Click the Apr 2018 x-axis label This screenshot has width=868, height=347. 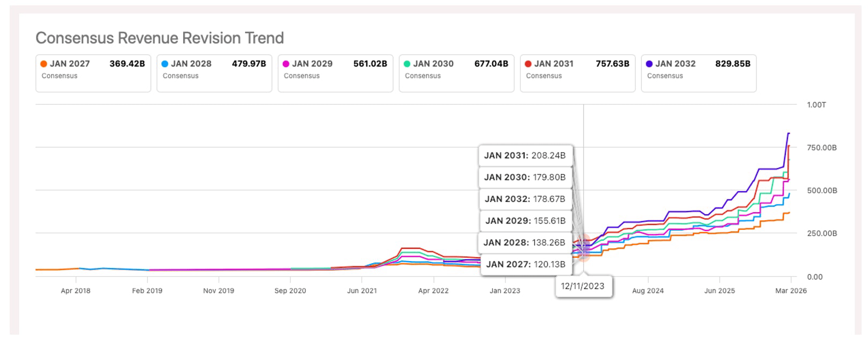tap(76, 291)
